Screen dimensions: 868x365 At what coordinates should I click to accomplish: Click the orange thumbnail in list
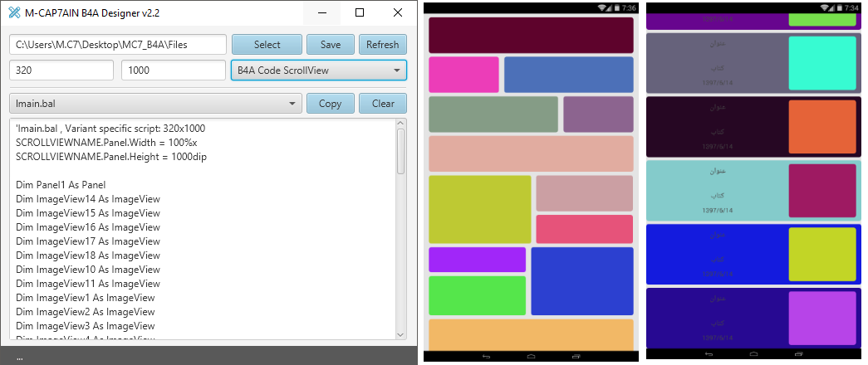pyautogui.click(x=821, y=127)
